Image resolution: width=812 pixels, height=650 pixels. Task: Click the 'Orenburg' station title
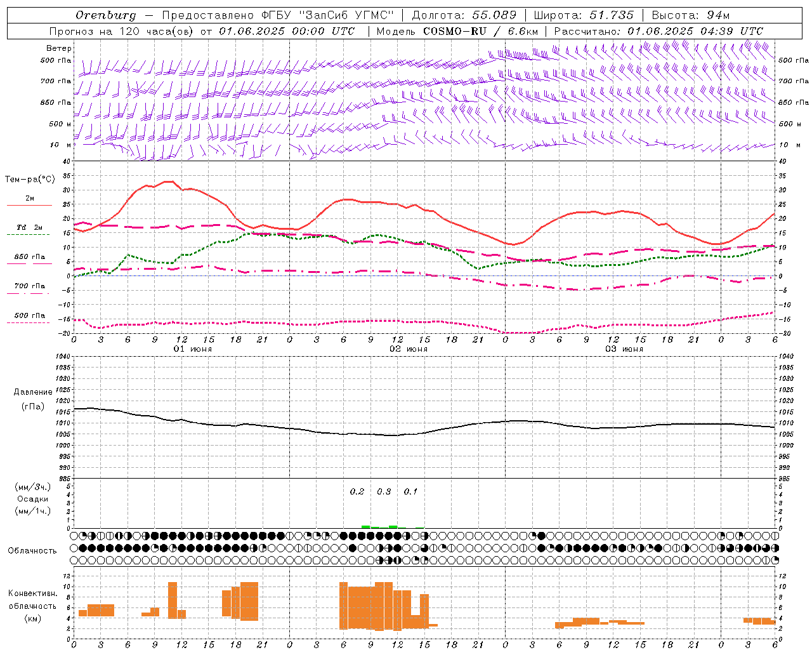(x=105, y=15)
